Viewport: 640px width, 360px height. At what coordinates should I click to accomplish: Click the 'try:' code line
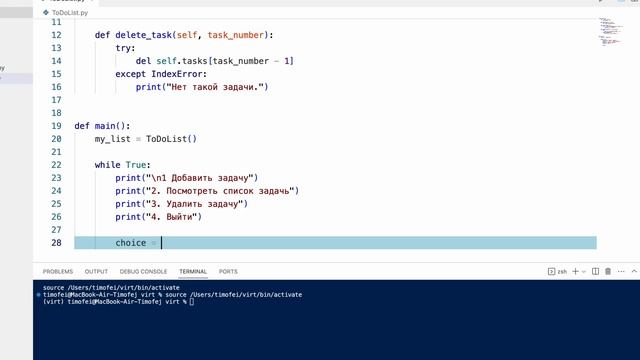point(125,48)
